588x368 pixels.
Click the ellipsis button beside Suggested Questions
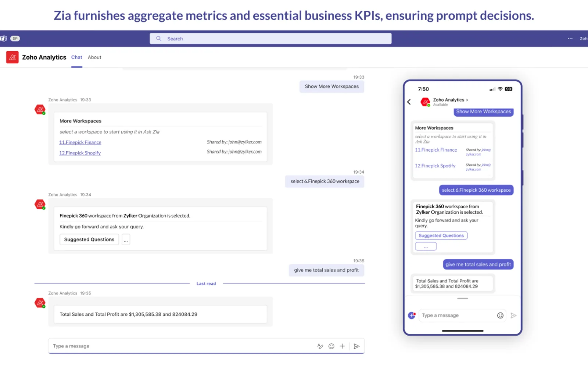[126, 240]
